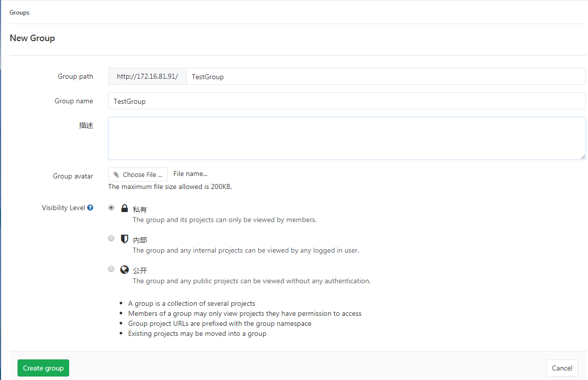Select the 公开 visibility radio button
Viewport: 588px width, 380px height.
(111, 268)
